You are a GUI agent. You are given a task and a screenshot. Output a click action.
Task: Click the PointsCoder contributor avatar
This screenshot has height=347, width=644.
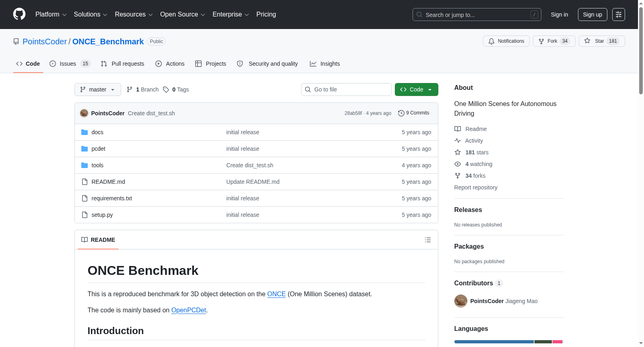pyautogui.click(x=460, y=301)
